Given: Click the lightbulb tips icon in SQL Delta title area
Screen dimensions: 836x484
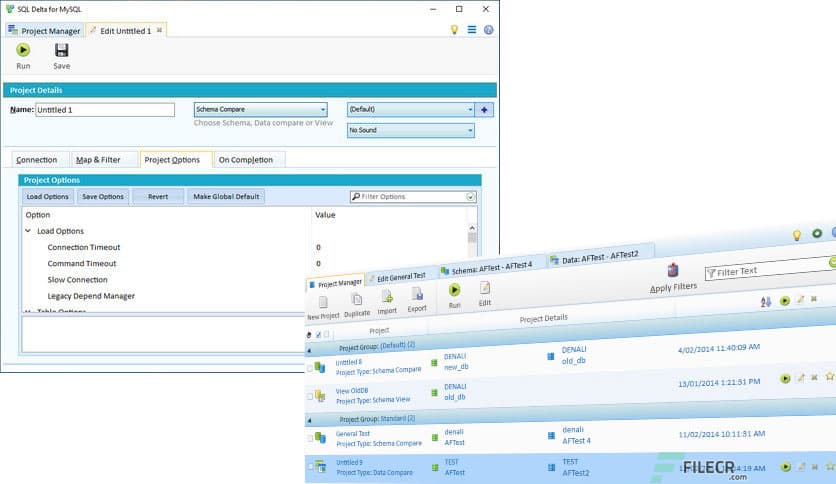Looking at the screenshot, I should click(454, 30).
